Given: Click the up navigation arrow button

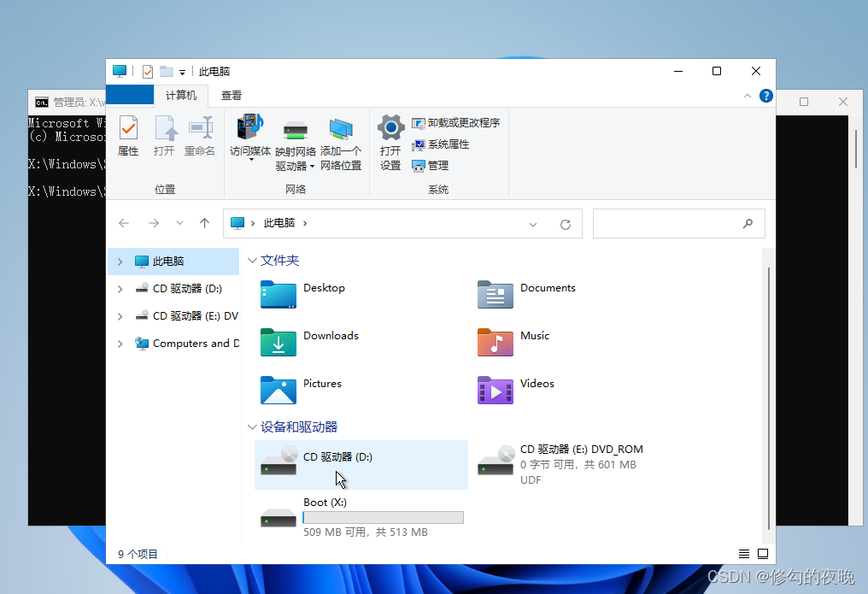Looking at the screenshot, I should click(204, 223).
